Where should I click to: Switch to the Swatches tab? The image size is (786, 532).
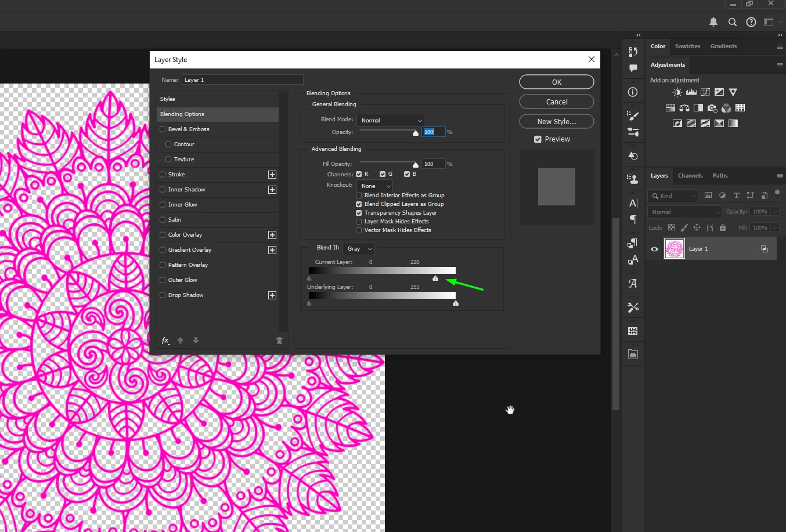click(x=687, y=46)
